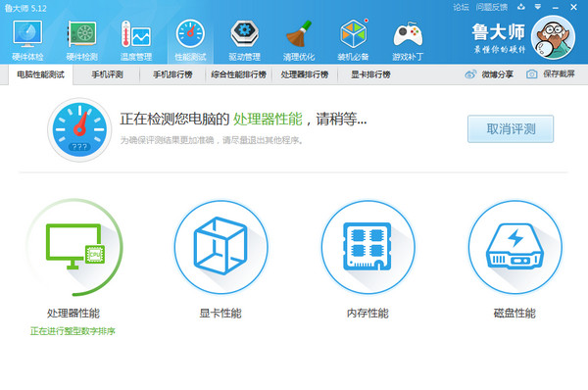The height and width of the screenshot is (390, 588).
Task: Share via 微博分享 link
Action: point(497,74)
